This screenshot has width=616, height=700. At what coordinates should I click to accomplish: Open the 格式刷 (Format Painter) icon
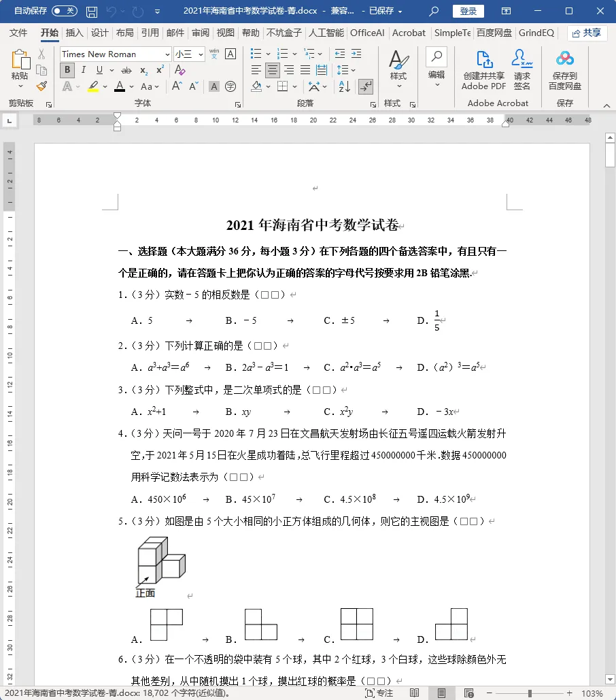tap(40, 86)
